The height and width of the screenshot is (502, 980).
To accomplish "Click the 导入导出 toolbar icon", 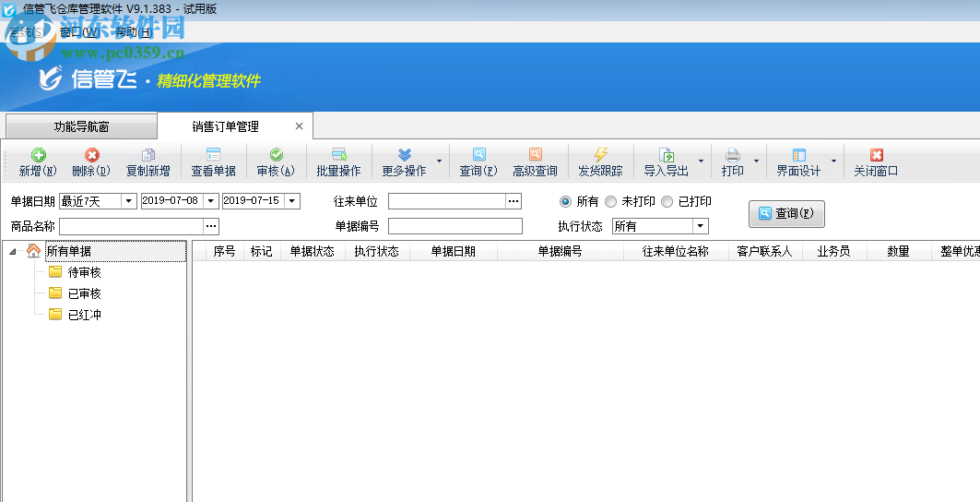I will click(x=667, y=155).
